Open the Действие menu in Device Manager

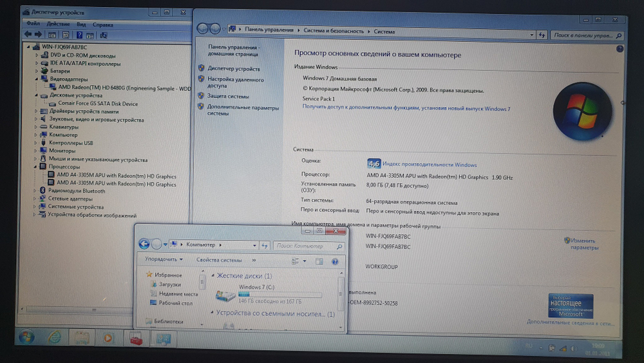pos(58,24)
